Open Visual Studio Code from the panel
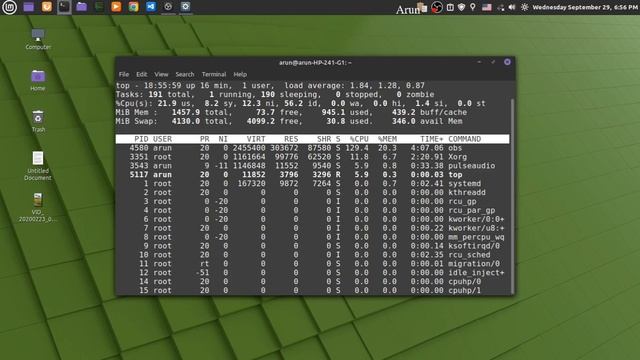The image size is (640, 360). pos(151,7)
